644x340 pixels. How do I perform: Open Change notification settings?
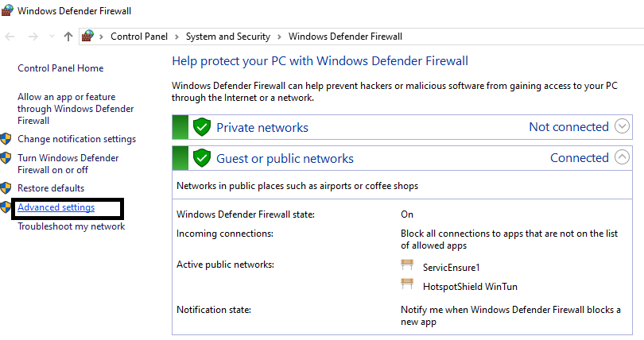pyautogui.click(x=76, y=139)
